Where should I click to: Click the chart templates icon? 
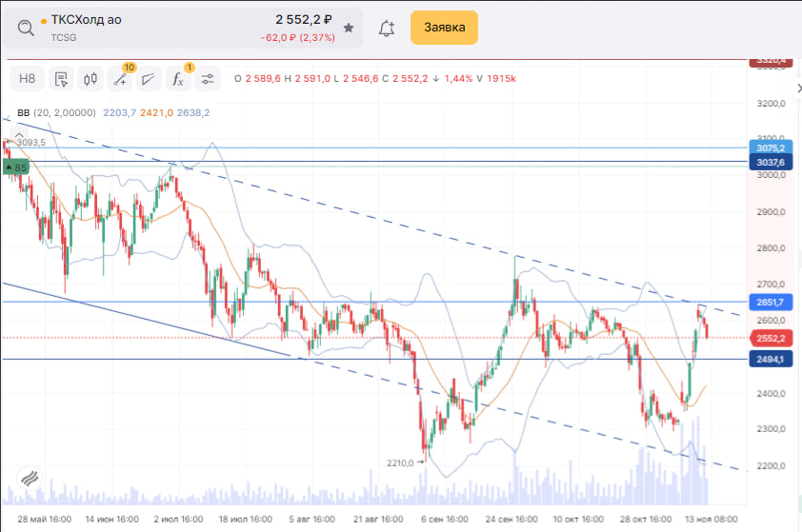[x=61, y=79]
